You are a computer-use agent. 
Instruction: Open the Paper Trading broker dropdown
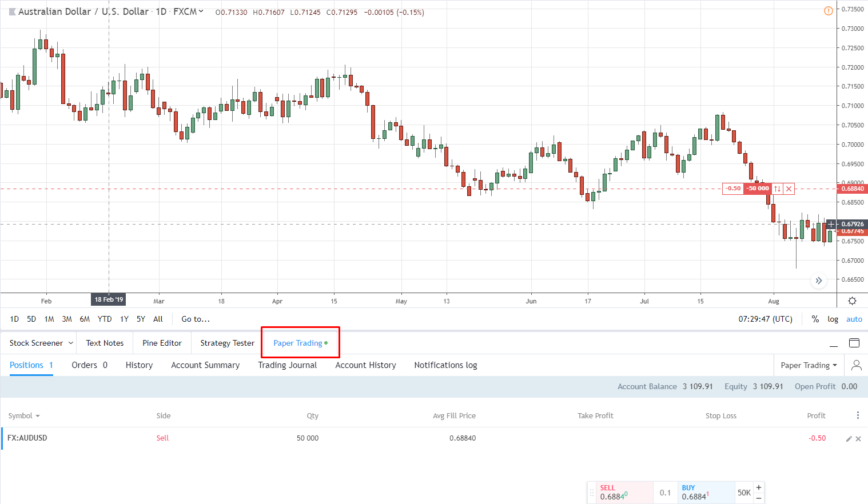809,365
